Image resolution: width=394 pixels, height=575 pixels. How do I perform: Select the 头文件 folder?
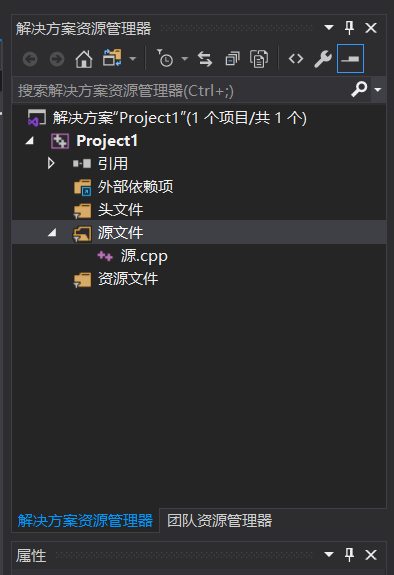pyautogui.click(x=120, y=210)
